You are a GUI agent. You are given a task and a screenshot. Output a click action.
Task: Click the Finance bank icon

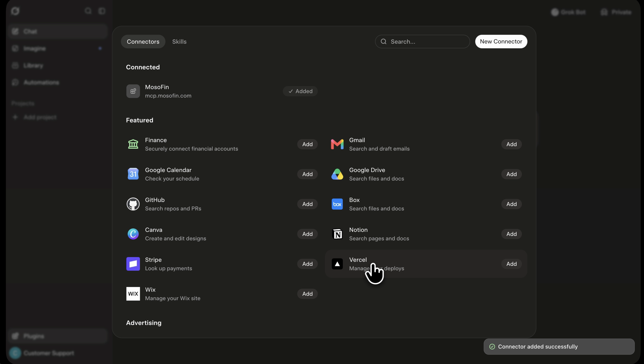pyautogui.click(x=133, y=144)
